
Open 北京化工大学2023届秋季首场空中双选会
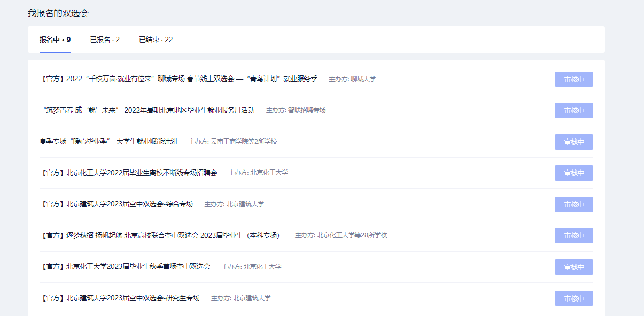[126, 267]
